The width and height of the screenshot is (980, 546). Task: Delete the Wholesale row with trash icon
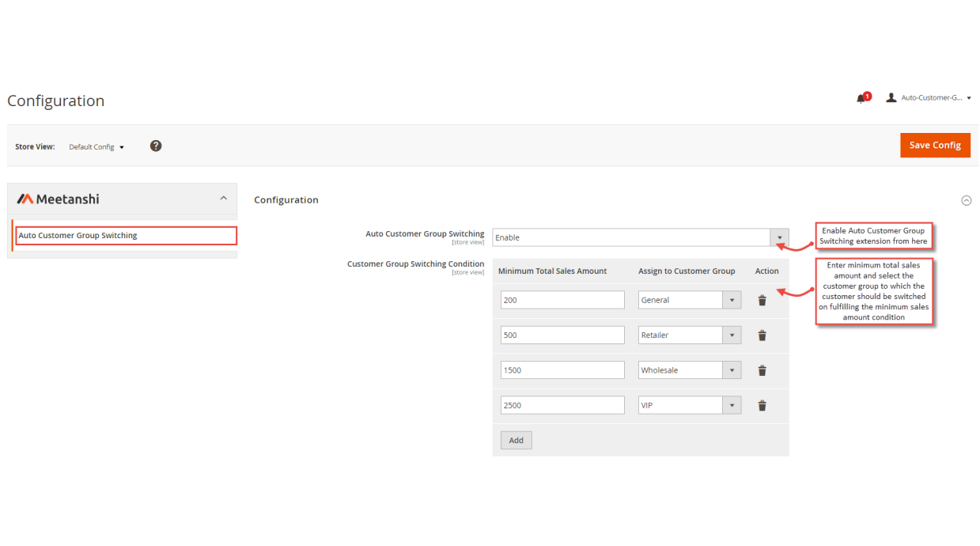pos(762,370)
